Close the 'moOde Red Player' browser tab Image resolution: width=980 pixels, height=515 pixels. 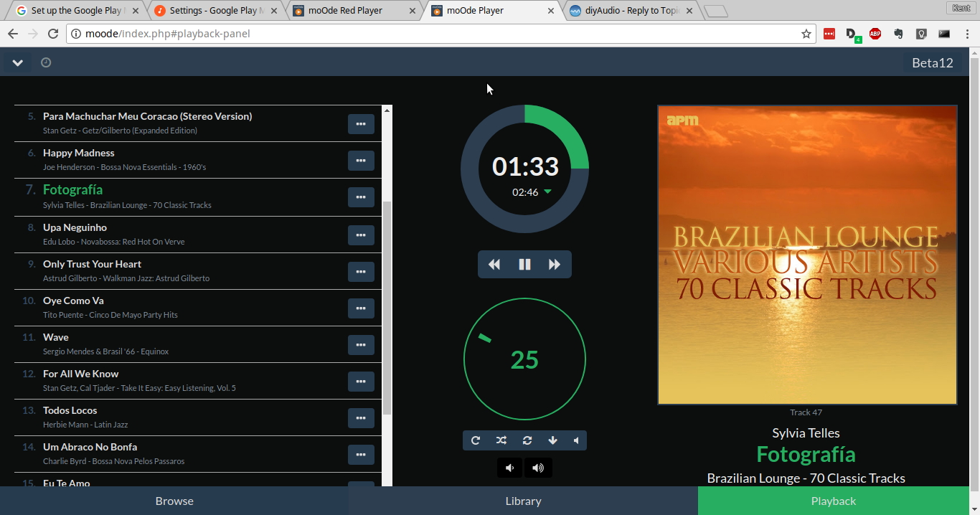413,11
